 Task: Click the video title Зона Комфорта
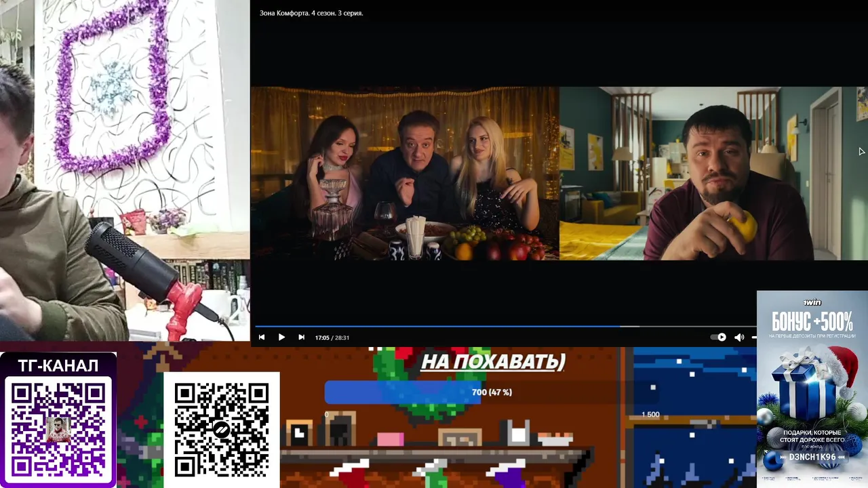point(311,13)
